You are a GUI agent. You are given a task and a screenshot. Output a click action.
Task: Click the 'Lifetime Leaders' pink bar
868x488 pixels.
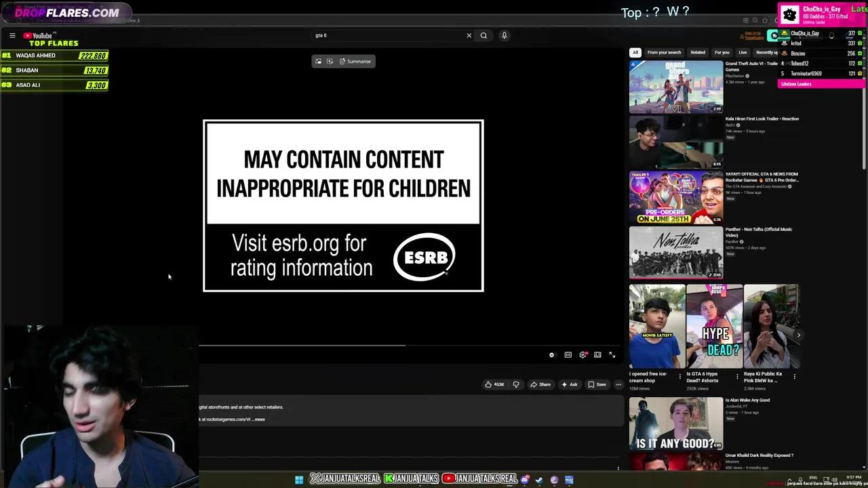click(821, 84)
